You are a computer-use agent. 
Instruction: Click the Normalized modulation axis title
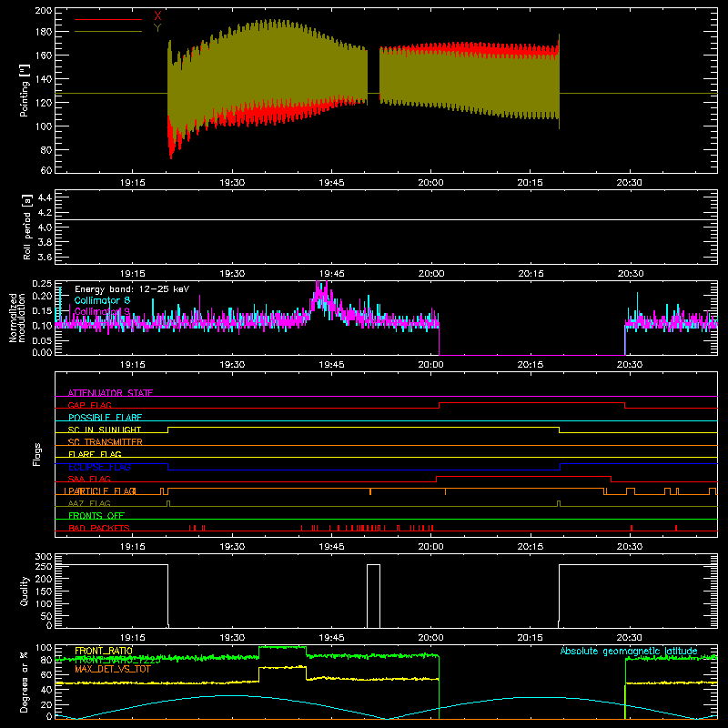click(18, 318)
